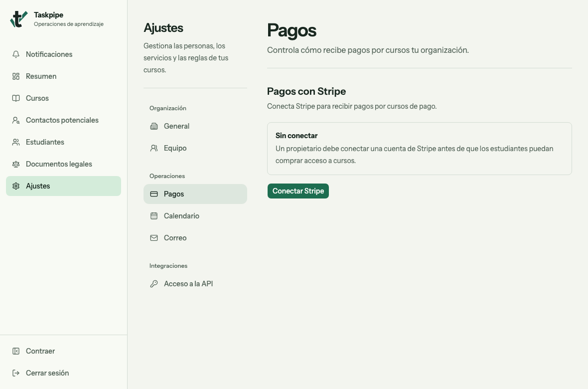The image size is (588, 389).
Task: Click 'Un propietario debe conectar' notice text
Action: [x=415, y=155]
